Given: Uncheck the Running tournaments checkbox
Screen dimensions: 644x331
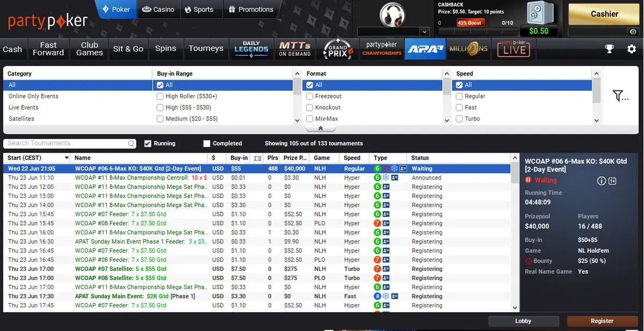Looking at the screenshot, I should (148, 143).
